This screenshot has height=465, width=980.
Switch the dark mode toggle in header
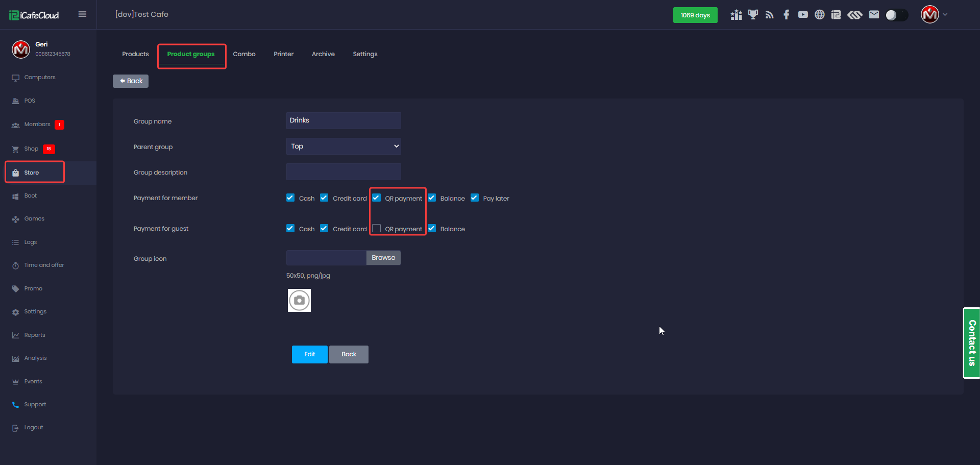tap(896, 15)
